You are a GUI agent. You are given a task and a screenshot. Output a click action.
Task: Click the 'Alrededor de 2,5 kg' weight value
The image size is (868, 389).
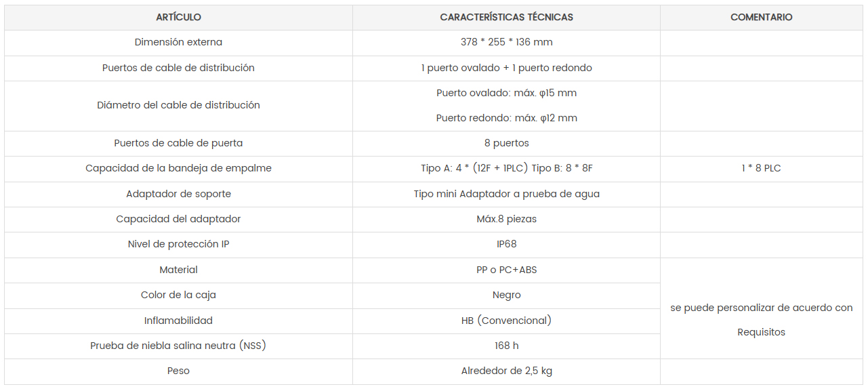pos(506,371)
